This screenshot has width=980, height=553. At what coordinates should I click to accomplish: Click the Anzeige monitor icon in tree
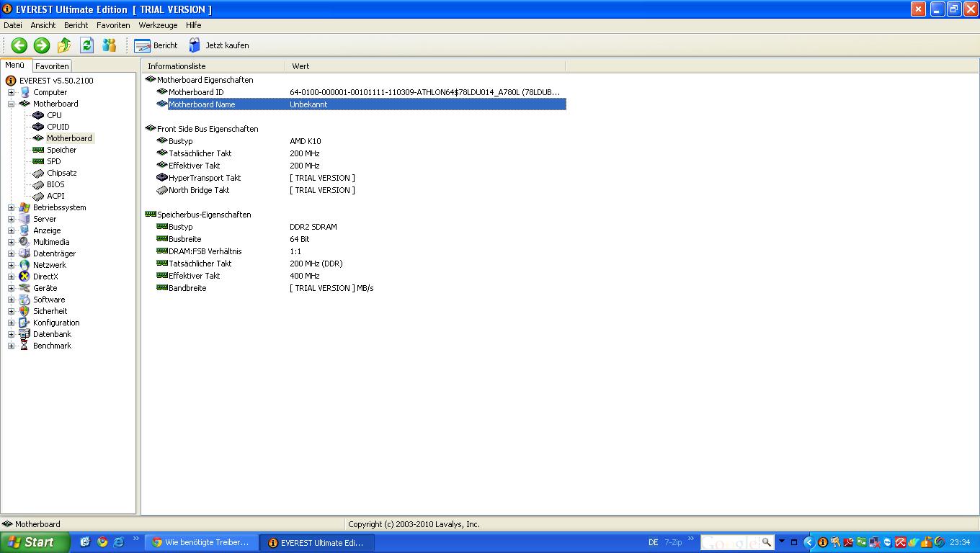coord(24,230)
